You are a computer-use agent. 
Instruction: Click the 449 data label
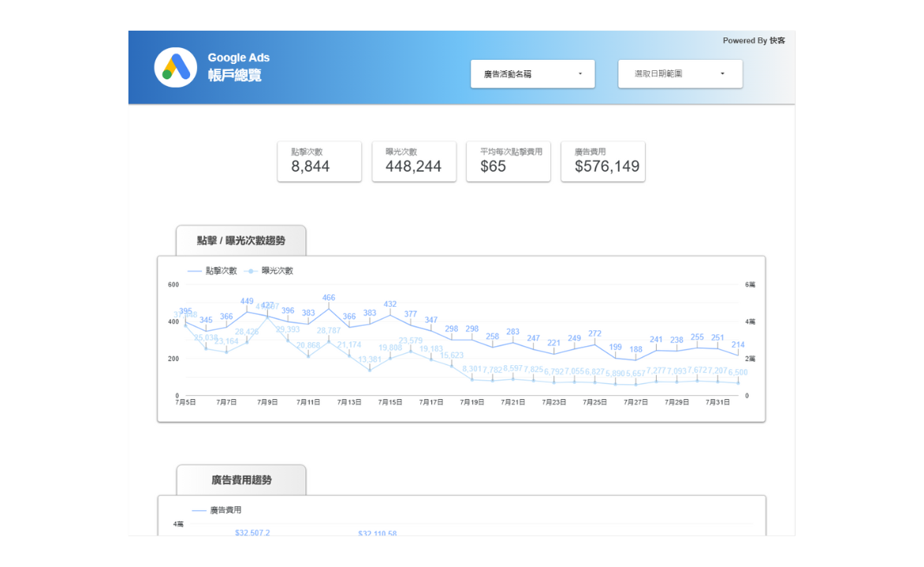(247, 301)
